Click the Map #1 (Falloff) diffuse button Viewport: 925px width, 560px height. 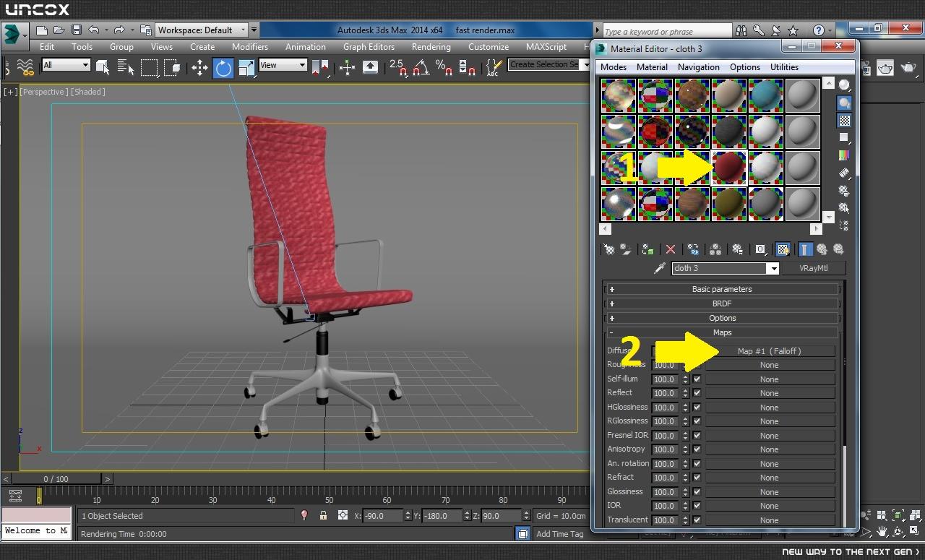[770, 351]
